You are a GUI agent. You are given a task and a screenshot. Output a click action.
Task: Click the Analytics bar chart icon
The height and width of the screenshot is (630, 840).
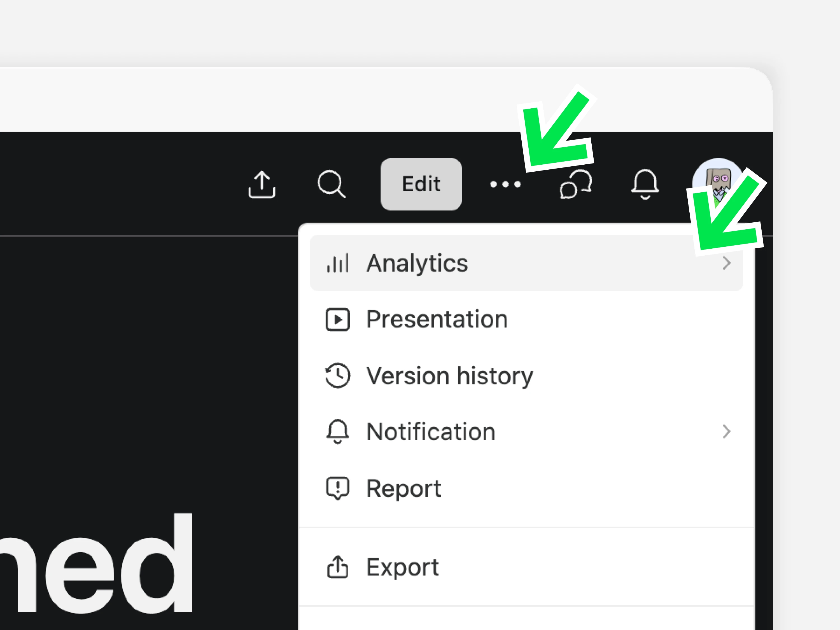tap(338, 263)
